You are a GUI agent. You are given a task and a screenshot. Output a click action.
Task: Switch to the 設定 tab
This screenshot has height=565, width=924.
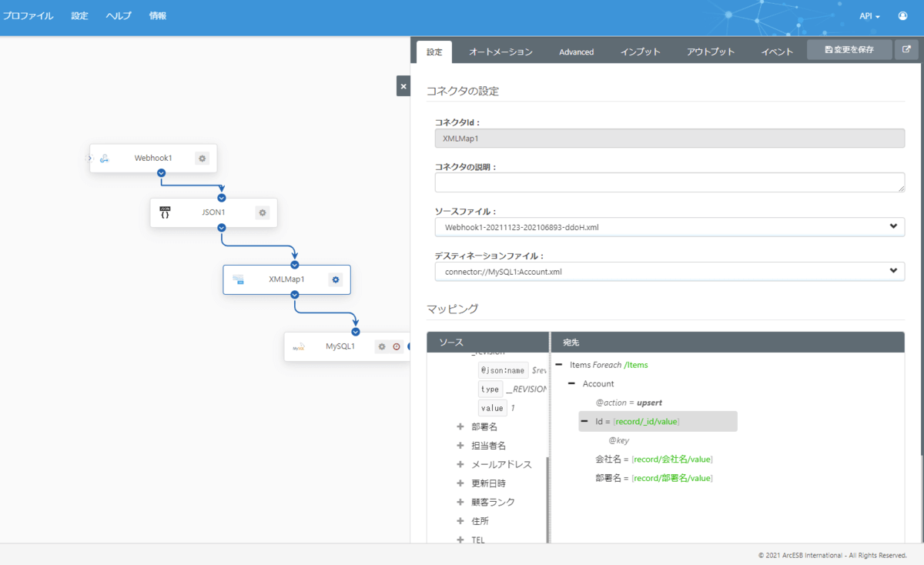434,52
